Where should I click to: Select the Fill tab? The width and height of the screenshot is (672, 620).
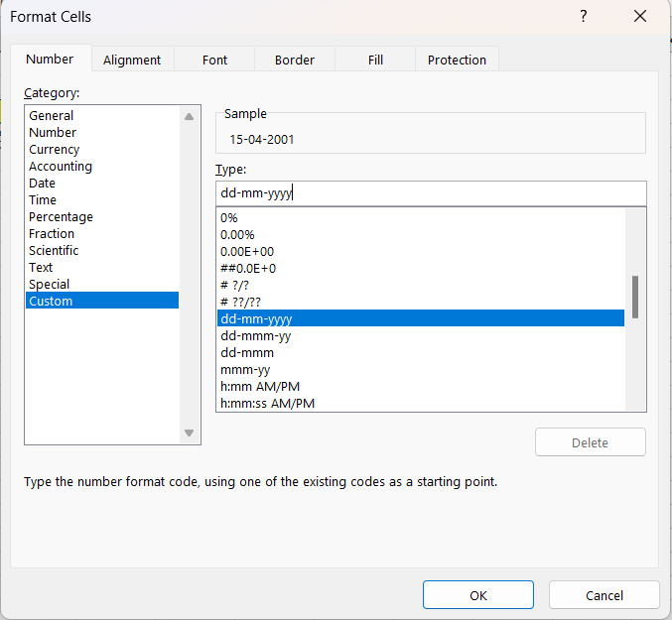pyautogui.click(x=375, y=60)
